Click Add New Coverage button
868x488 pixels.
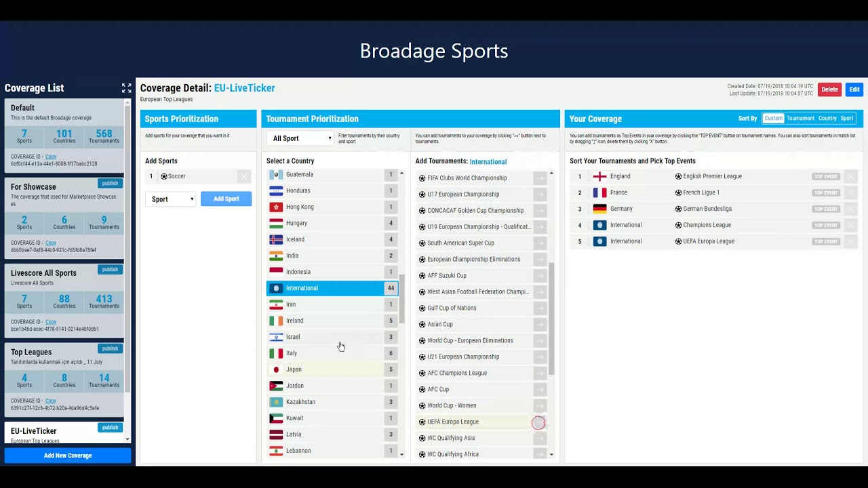68,455
